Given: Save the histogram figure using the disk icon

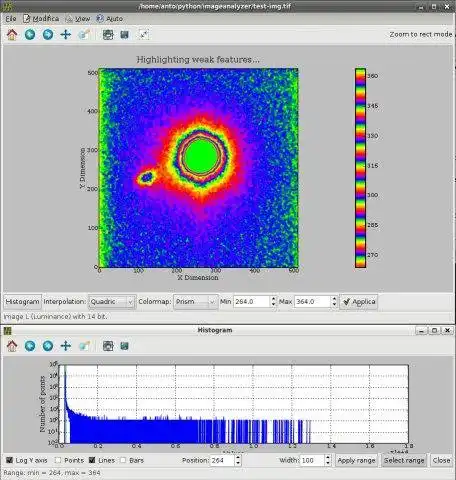Looking at the screenshot, I should pos(125,346).
